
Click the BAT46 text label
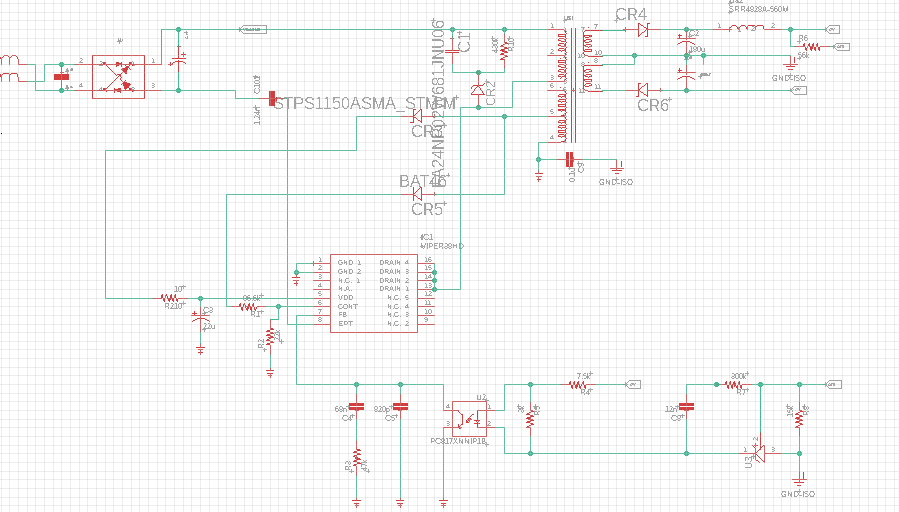[422, 181]
